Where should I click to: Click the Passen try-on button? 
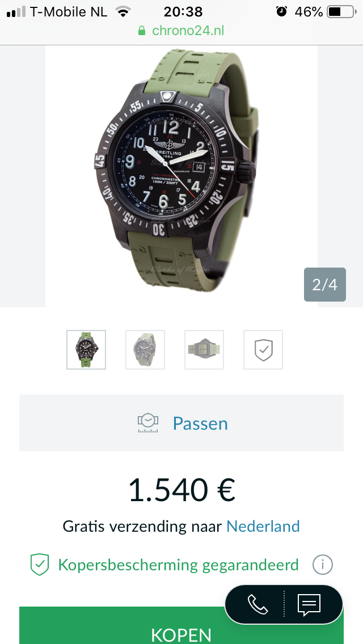click(181, 423)
